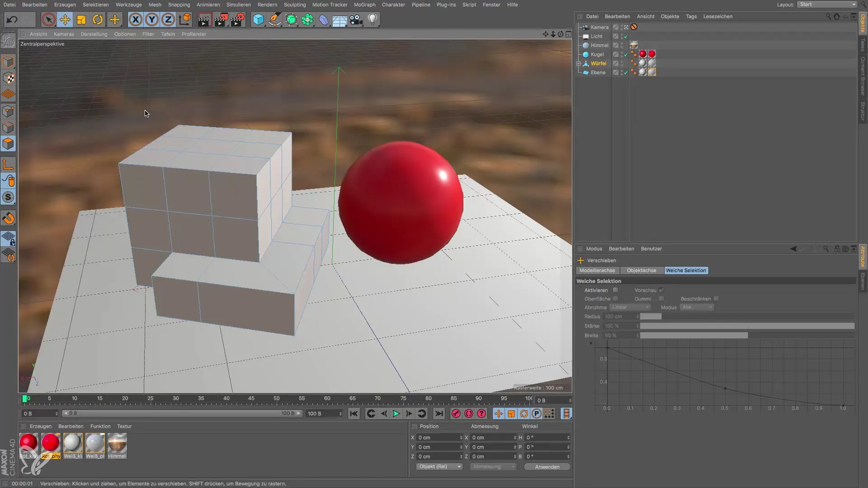Enable the Gummi checkbox
Viewport: 868px width, 488px height.
(661, 299)
